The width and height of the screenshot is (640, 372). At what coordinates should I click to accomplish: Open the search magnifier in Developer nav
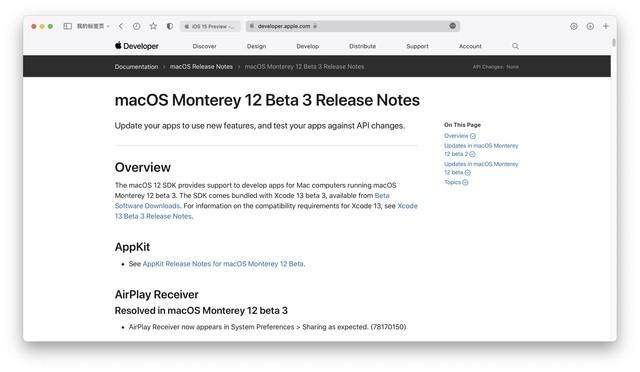click(x=516, y=46)
